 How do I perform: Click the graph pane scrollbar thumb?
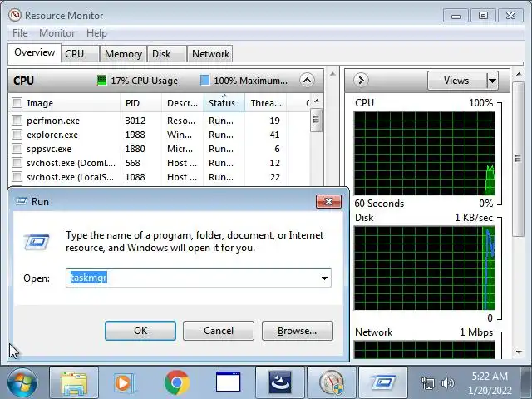(518, 159)
